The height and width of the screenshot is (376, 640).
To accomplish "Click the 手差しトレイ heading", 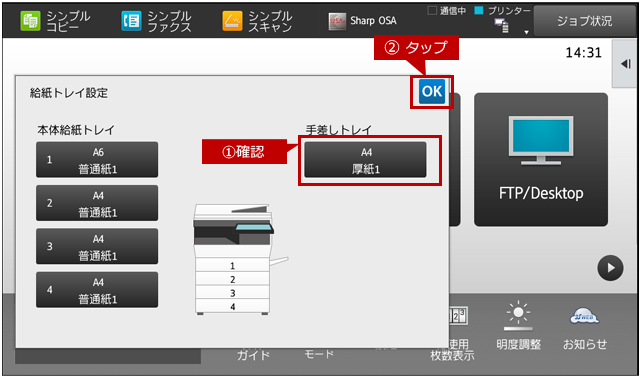I will [339, 130].
